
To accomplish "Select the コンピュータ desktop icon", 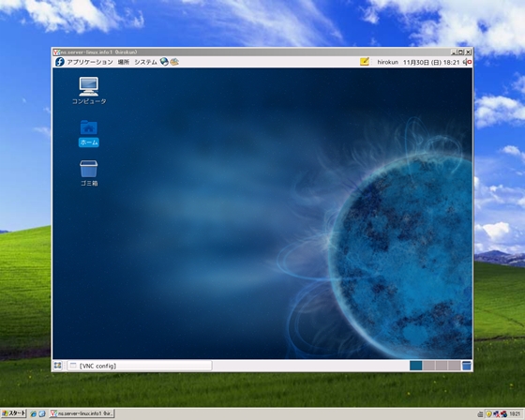I will 89,90.
